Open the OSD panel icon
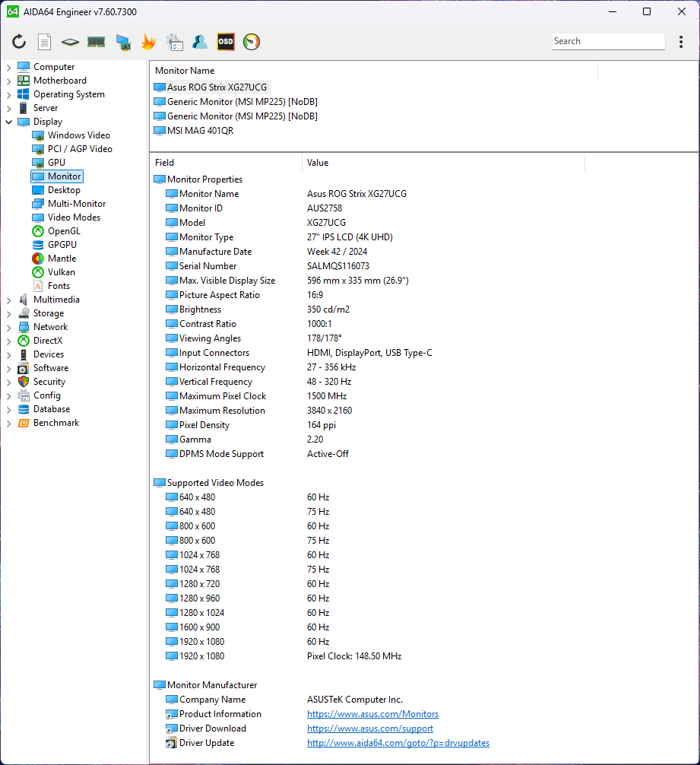 (225, 42)
